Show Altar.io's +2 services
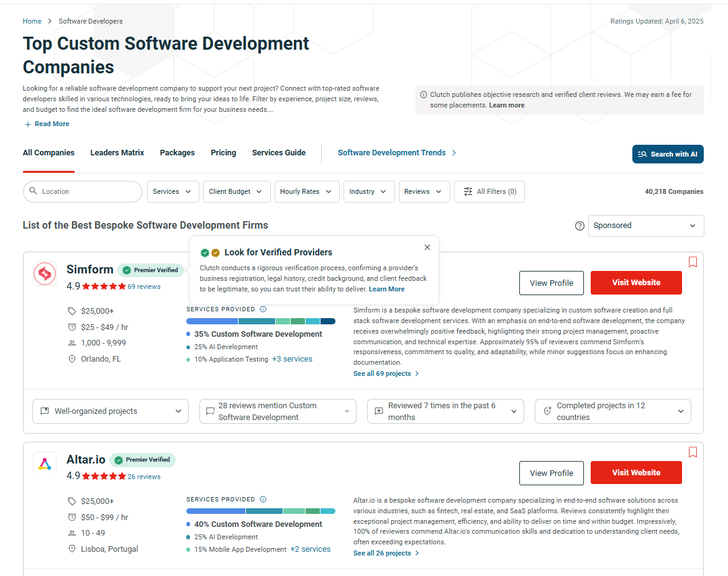The width and height of the screenshot is (728, 576). tap(311, 549)
